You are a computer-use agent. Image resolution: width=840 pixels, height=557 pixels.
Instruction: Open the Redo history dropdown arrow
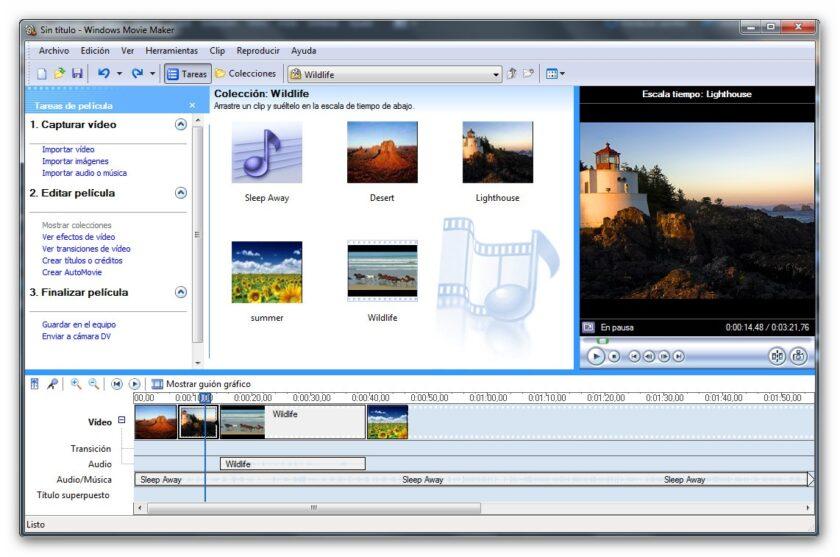pos(153,74)
